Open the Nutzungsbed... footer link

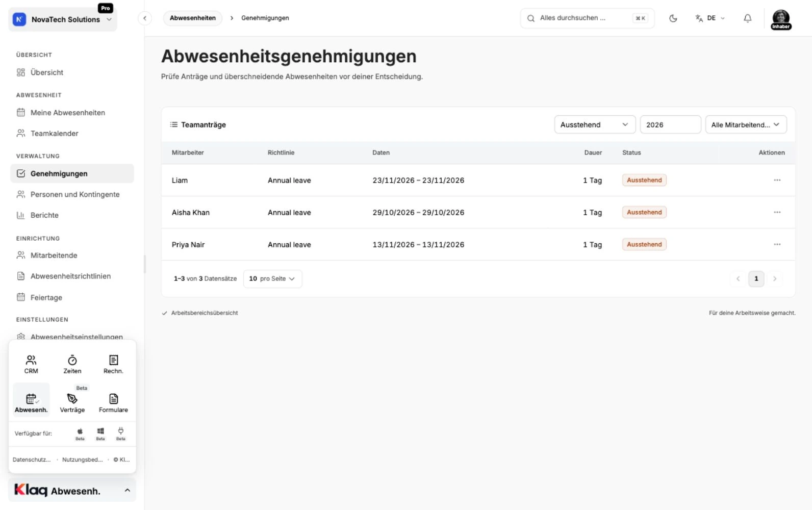pyautogui.click(x=82, y=460)
